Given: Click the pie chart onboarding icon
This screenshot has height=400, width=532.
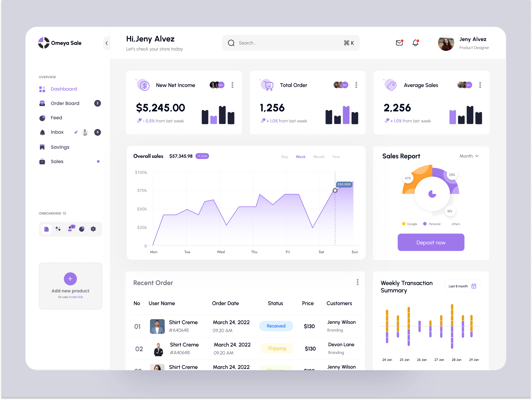Looking at the screenshot, I should tap(81, 229).
